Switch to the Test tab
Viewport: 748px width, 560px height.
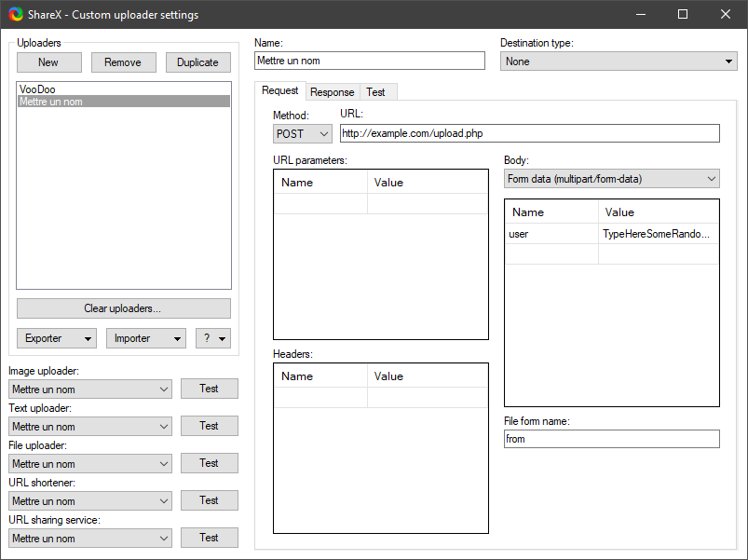376,92
